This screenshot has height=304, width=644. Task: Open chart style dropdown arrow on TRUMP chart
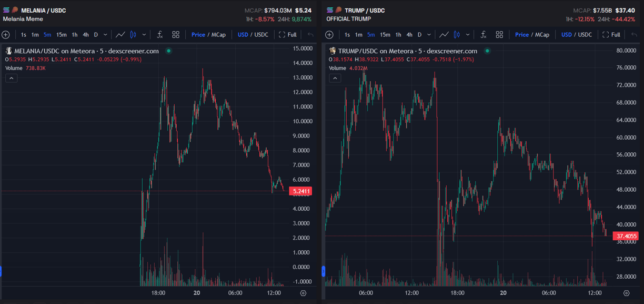point(468,35)
